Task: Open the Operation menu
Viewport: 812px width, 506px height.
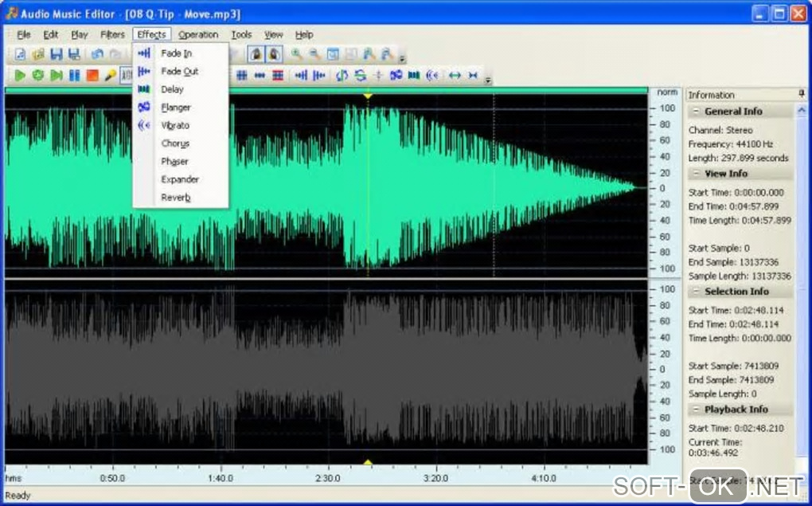Action: [x=198, y=35]
